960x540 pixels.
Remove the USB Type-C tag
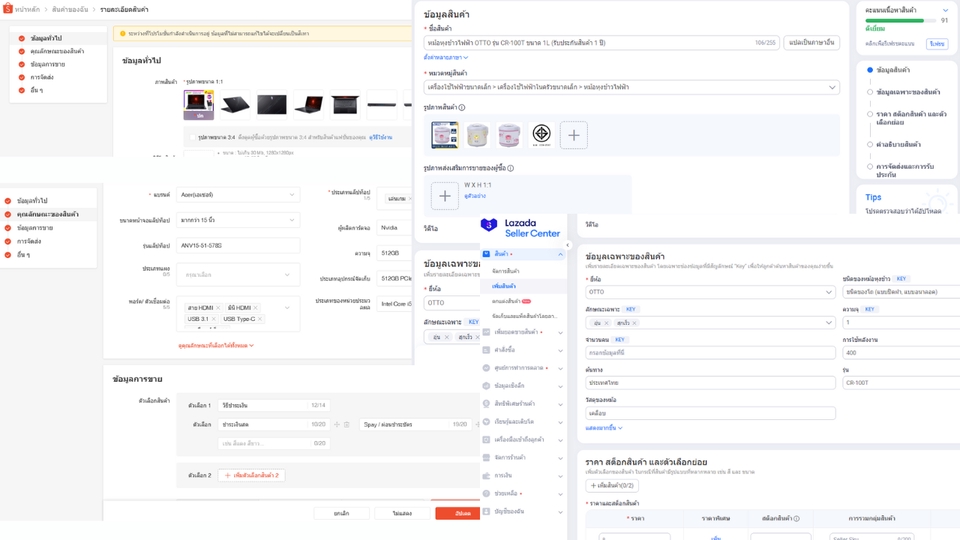click(260, 318)
